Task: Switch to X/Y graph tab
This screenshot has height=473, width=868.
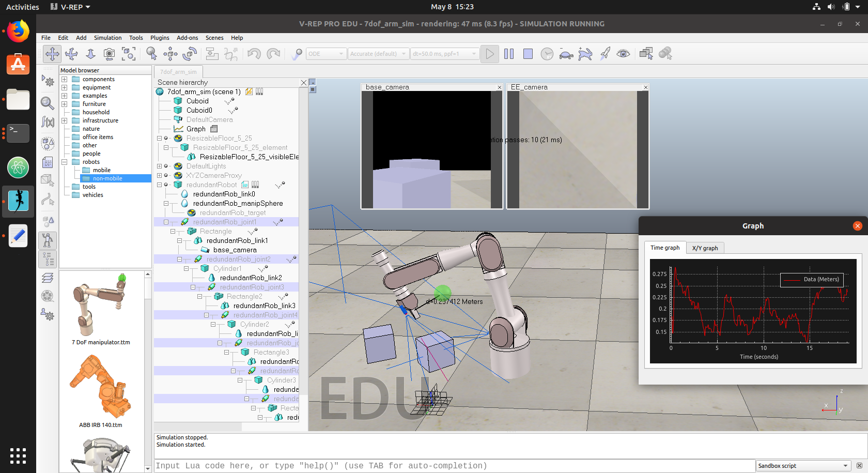Action: click(x=705, y=248)
